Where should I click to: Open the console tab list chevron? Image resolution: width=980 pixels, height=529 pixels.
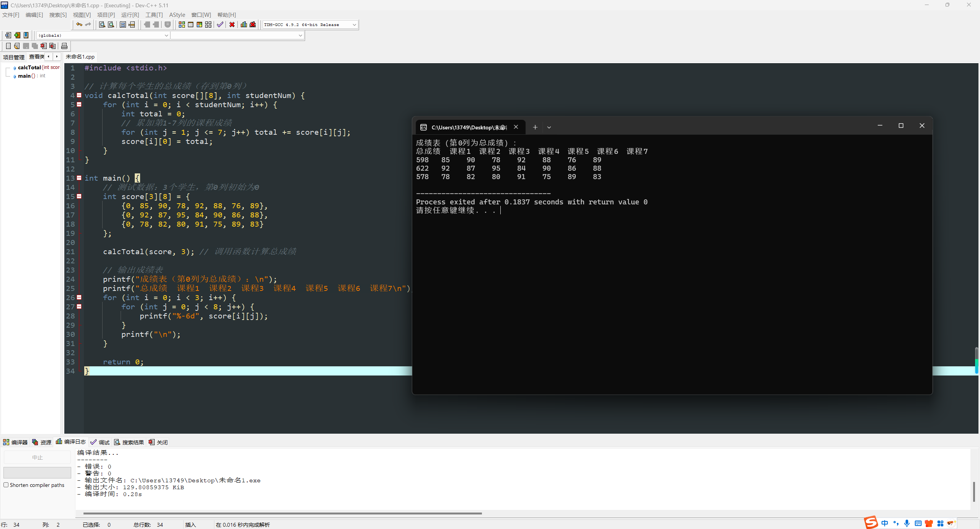tap(549, 127)
